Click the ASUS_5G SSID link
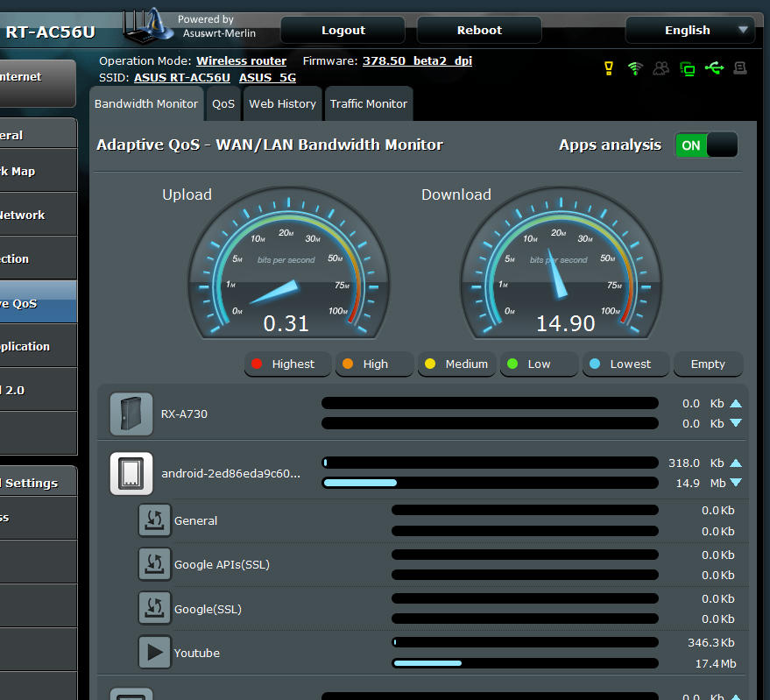 [267, 78]
